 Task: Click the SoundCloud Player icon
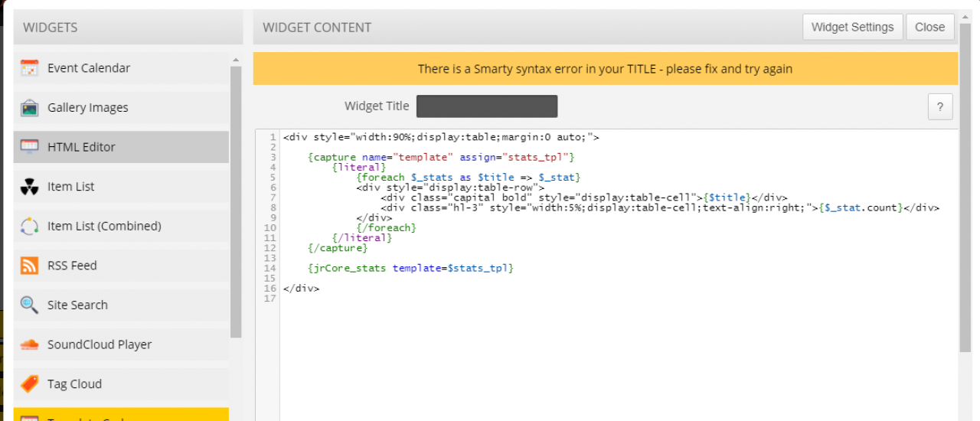pos(30,344)
